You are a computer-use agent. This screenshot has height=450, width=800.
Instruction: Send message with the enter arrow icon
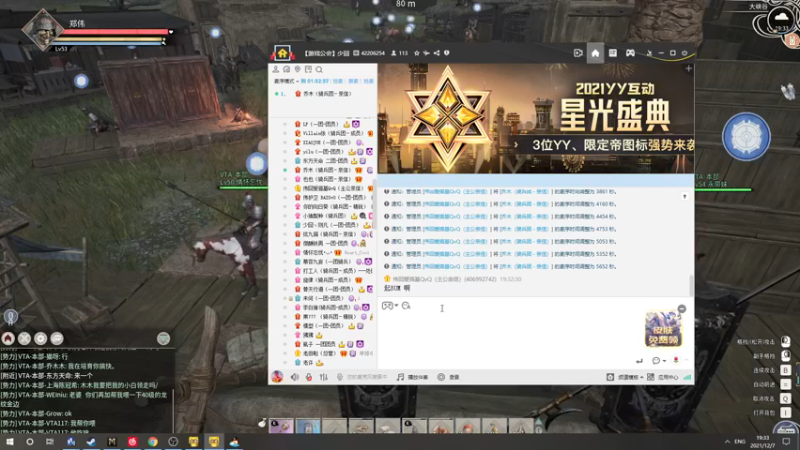[639, 361]
